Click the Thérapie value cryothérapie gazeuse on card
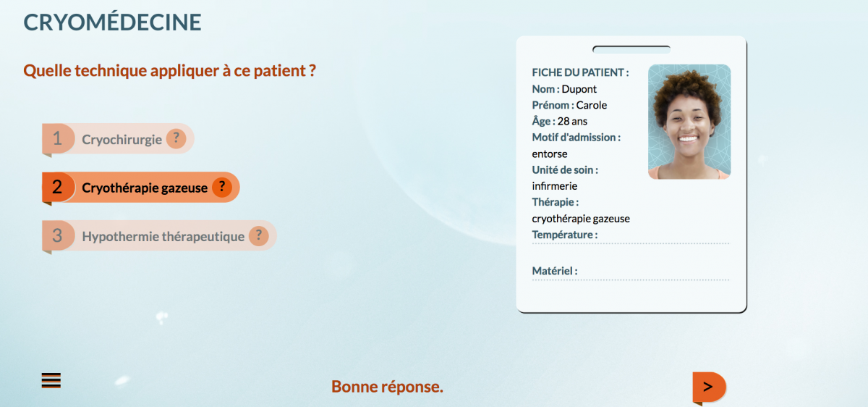This screenshot has height=407, width=868. (581, 219)
